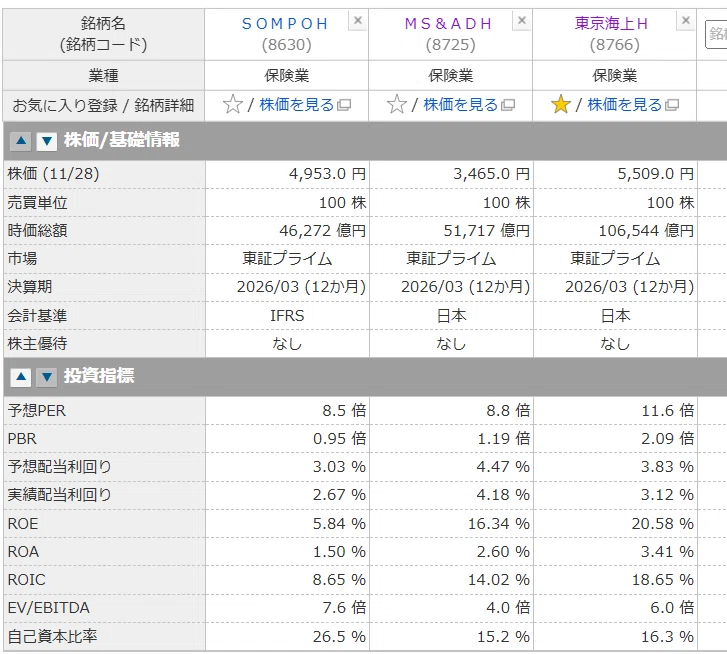Click the 売買単位 row label

37,203
